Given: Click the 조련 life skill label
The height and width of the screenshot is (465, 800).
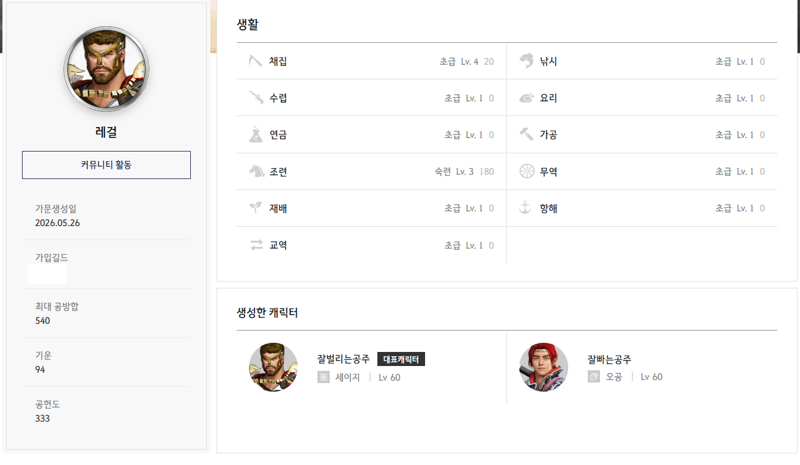Looking at the screenshot, I should coord(278,172).
